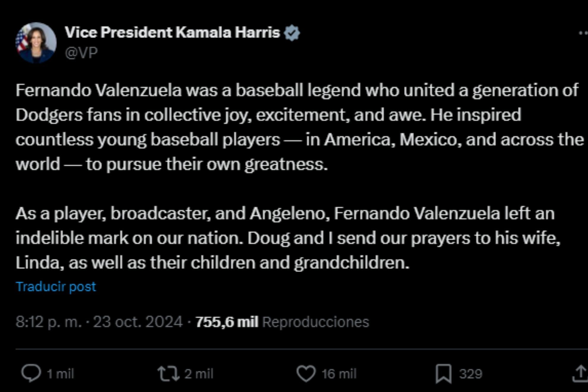The width and height of the screenshot is (588, 392).
Task: Open Kamala Harris profile picture
Action: [x=36, y=43]
